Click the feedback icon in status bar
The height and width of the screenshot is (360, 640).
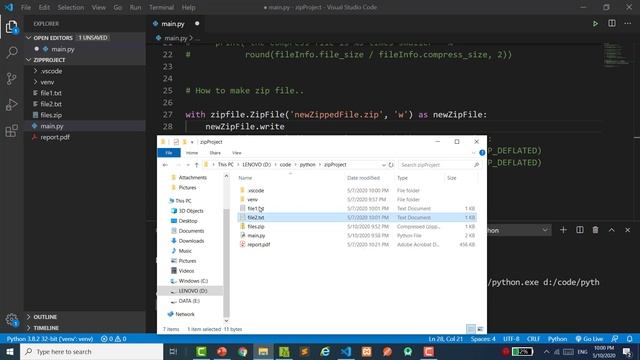[x=615, y=339]
